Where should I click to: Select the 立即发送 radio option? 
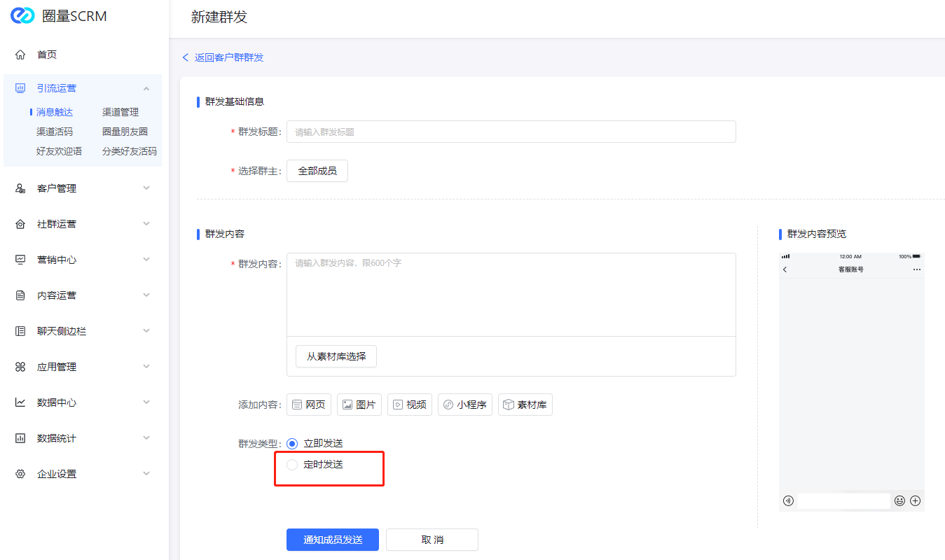click(x=293, y=444)
